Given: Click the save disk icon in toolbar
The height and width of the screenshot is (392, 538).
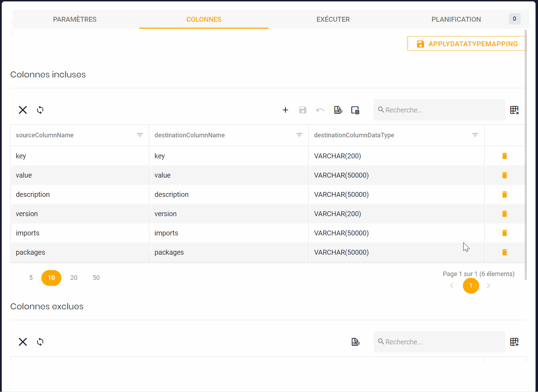Looking at the screenshot, I should pos(303,110).
